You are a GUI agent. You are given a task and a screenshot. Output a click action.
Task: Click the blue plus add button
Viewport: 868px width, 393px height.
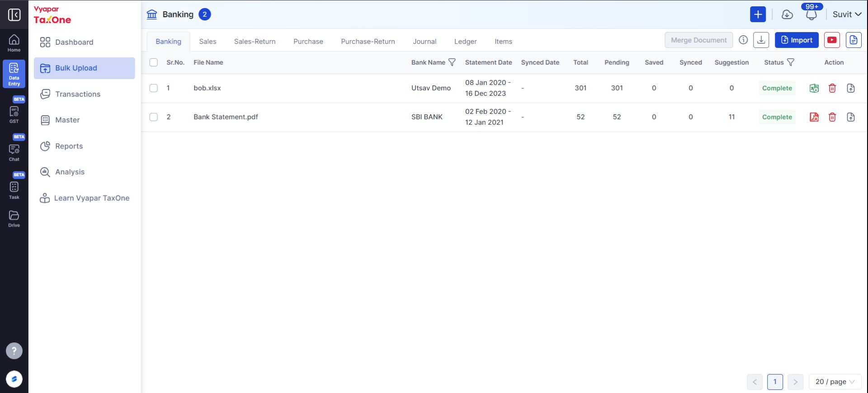pyautogui.click(x=758, y=14)
